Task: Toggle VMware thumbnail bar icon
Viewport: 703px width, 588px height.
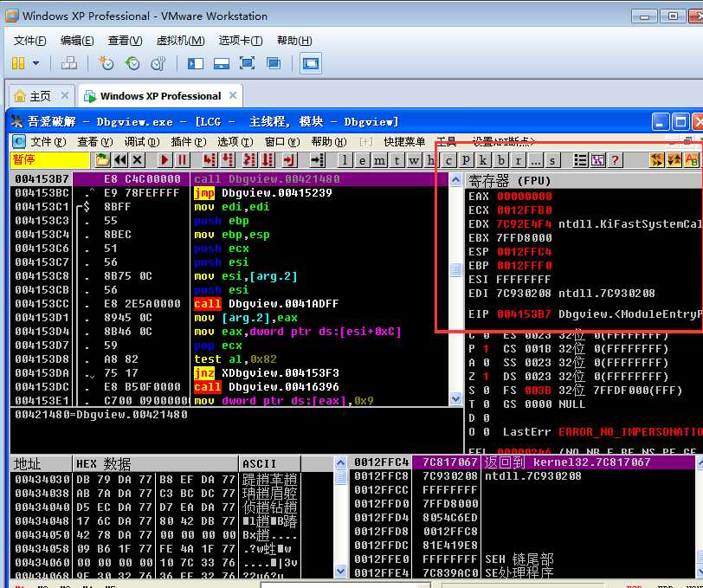Action: 221,63
